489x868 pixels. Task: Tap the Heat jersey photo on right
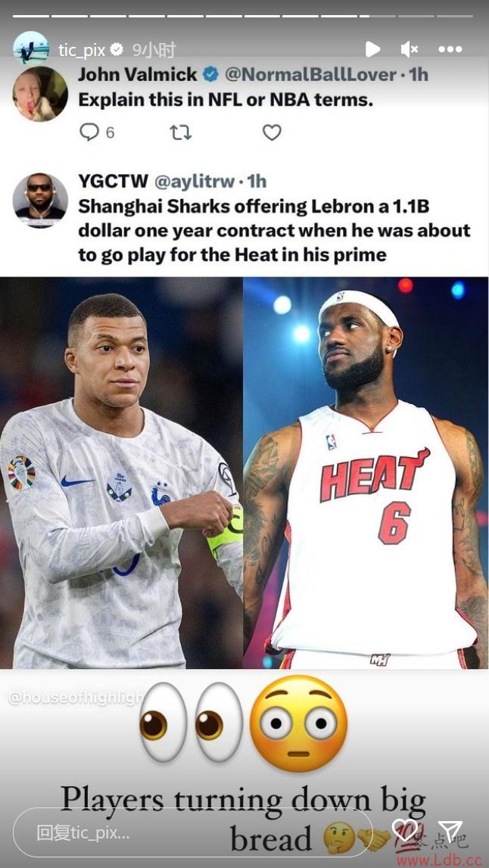[x=366, y=472]
